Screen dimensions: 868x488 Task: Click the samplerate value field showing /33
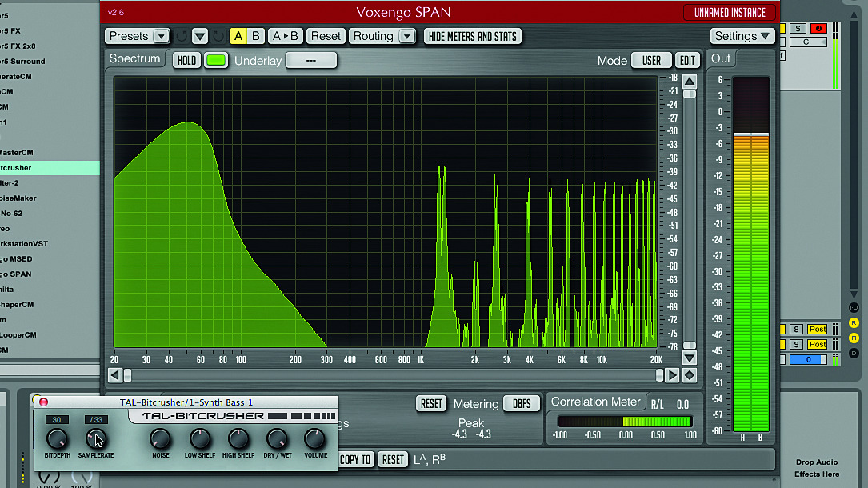[96, 420]
